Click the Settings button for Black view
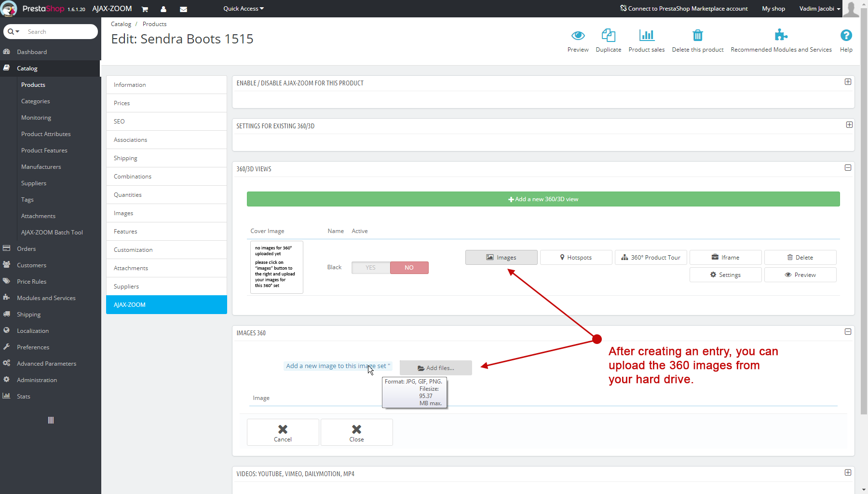The height and width of the screenshot is (494, 868). coord(726,275)
